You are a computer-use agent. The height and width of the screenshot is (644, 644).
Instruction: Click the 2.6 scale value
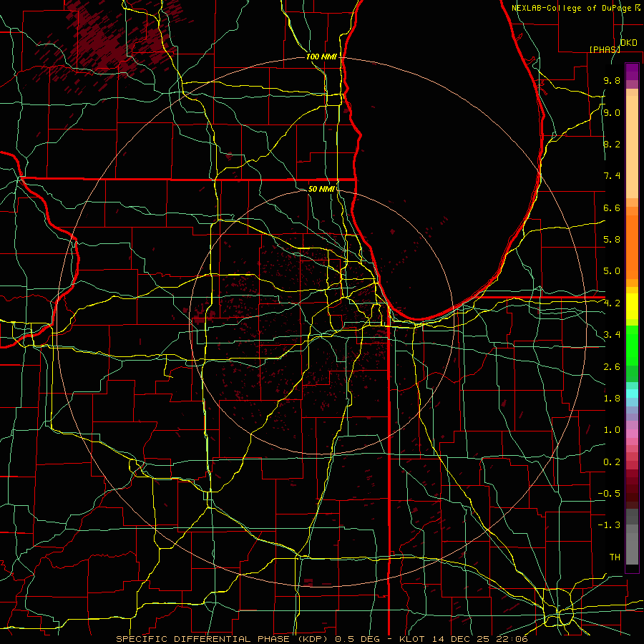click(x=612, y=367)
